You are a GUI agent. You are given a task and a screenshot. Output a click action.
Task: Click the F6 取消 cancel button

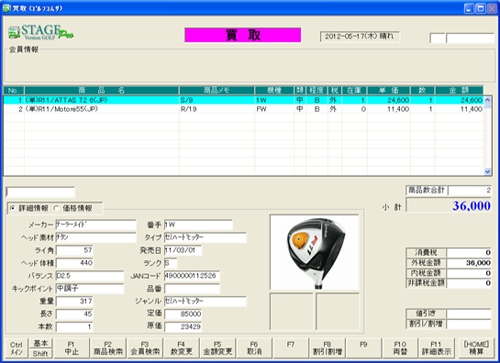(x=254, y=348)
